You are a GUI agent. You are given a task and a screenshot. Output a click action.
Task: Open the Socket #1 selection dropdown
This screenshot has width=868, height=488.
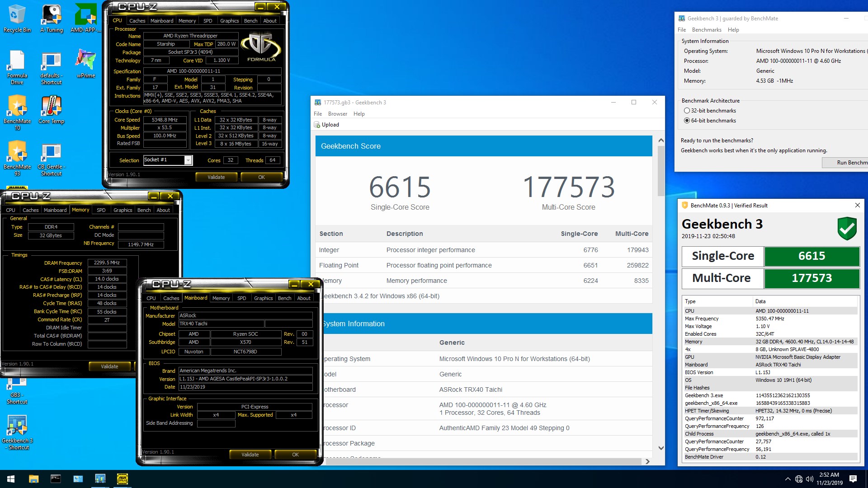tap(188, 160)
